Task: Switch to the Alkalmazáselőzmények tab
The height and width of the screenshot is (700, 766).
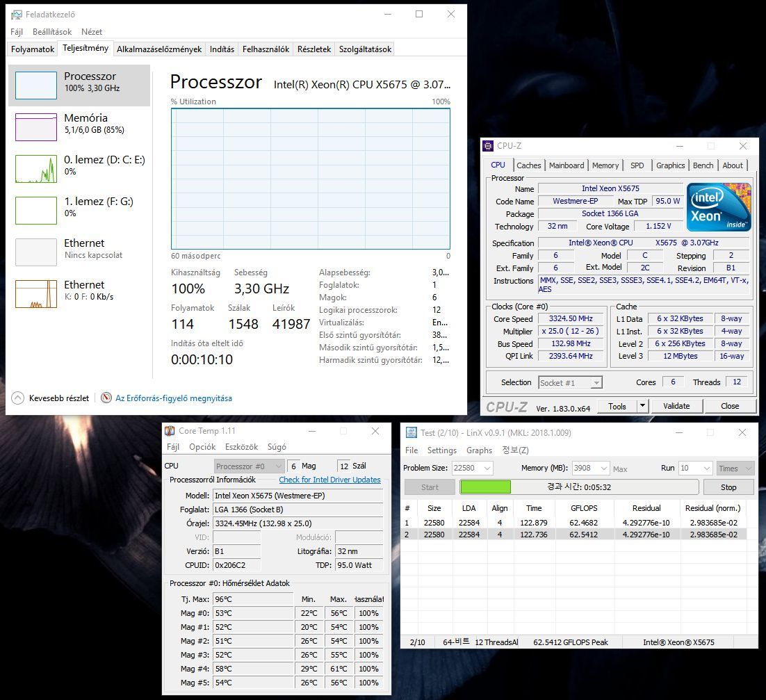Action: pos(159,49)
